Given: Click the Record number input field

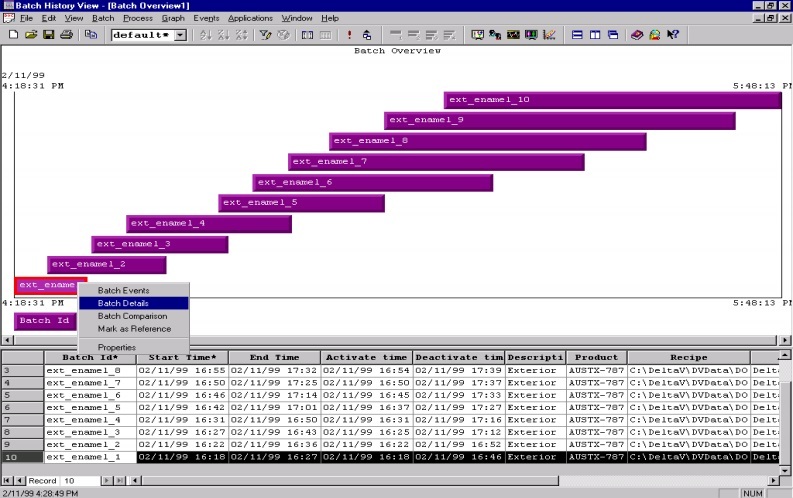Looking at the screenshot, I should pos(80,481).
